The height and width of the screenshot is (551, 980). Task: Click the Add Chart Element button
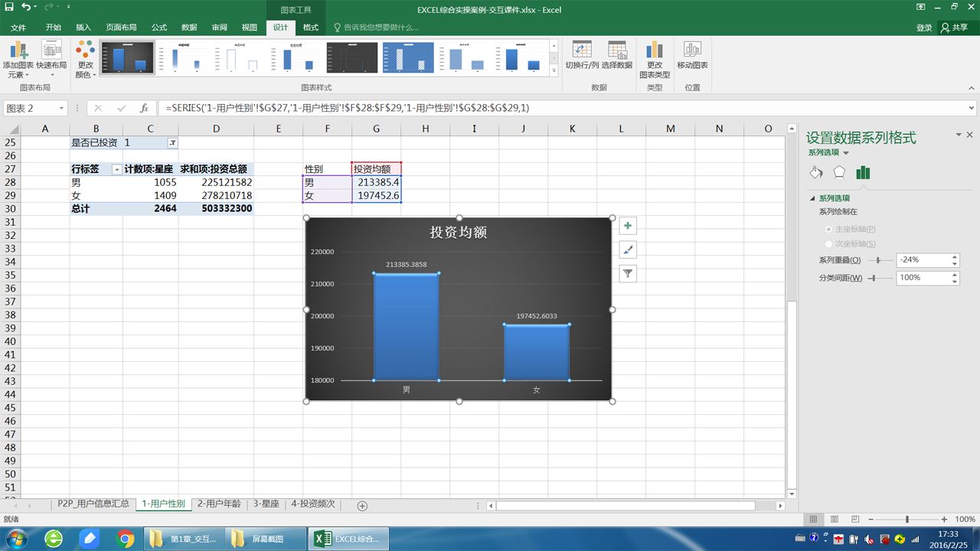pos(18,59)
